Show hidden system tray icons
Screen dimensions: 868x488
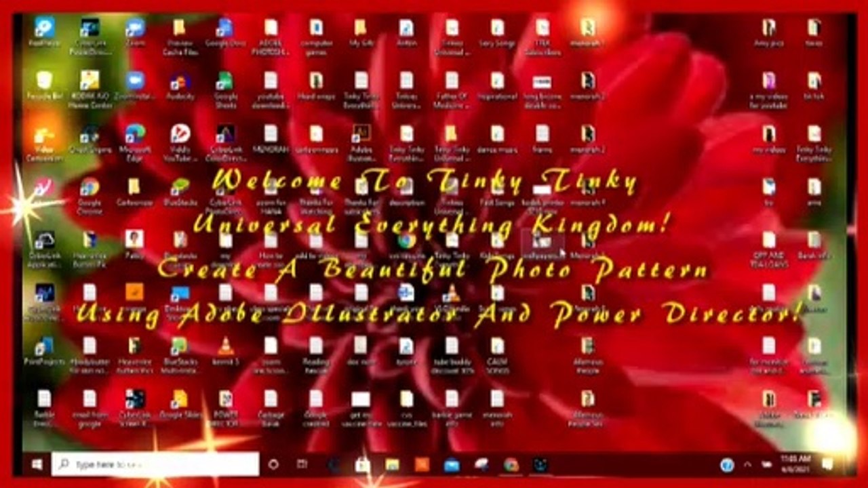tap(747, 464)
